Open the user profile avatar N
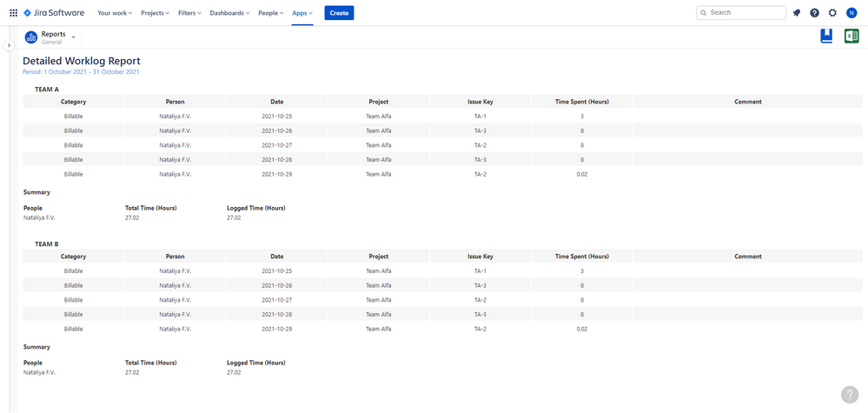Viewport: 868px width, 413px height. 851,13
